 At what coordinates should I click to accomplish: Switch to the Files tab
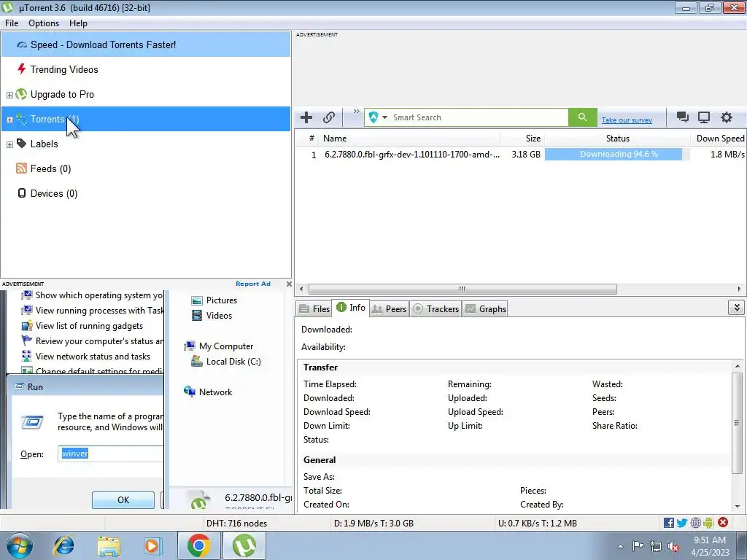314,308
